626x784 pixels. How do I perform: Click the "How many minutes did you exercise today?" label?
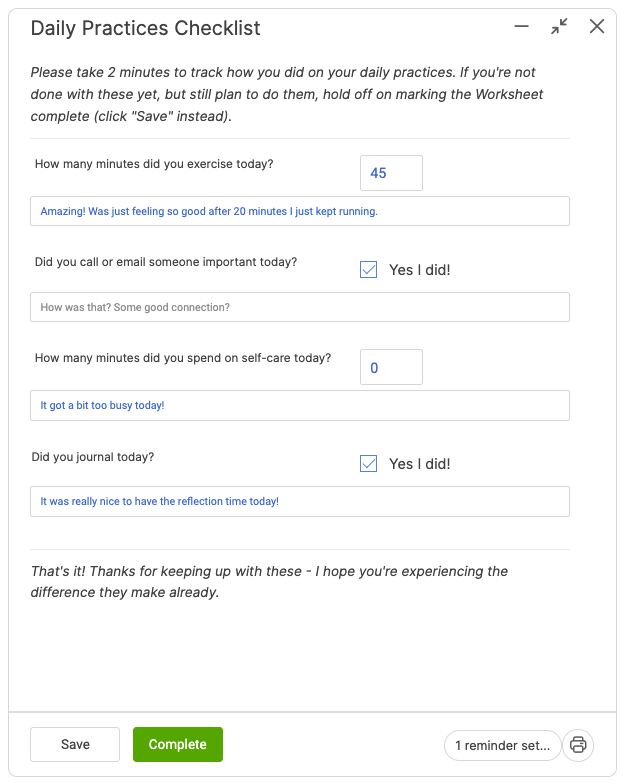[153, 164]
